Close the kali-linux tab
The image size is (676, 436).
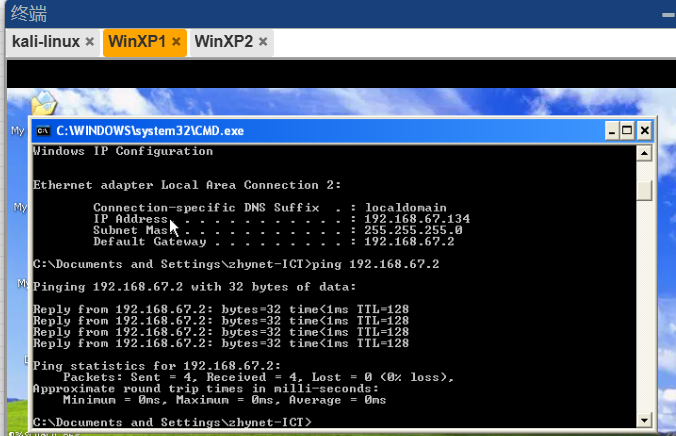90,42
